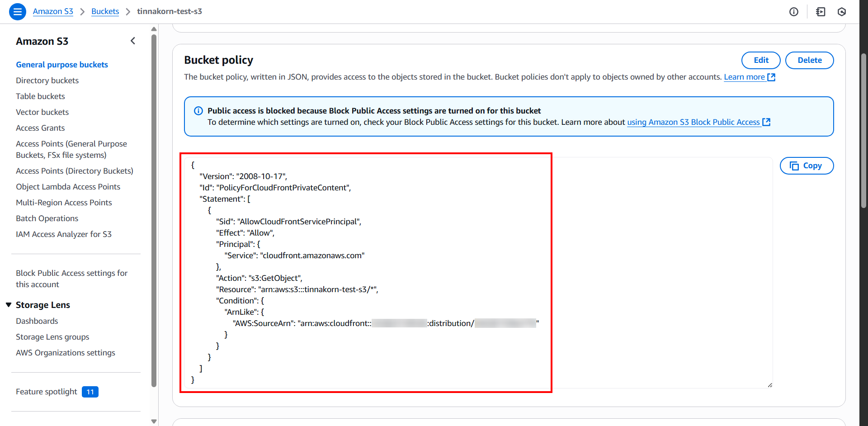The image size is (868, 426).
Task: Open General purpose buckets in sidebar
Action: click(62, 65)
